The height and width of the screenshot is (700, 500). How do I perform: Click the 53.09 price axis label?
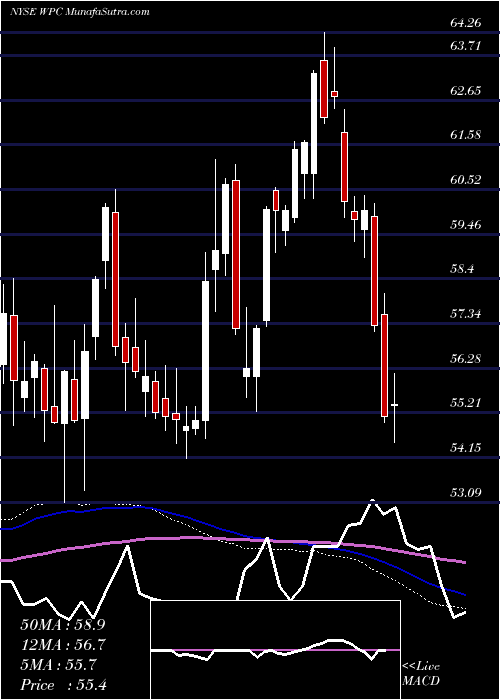pyautogui.click(x=466, y=492)
